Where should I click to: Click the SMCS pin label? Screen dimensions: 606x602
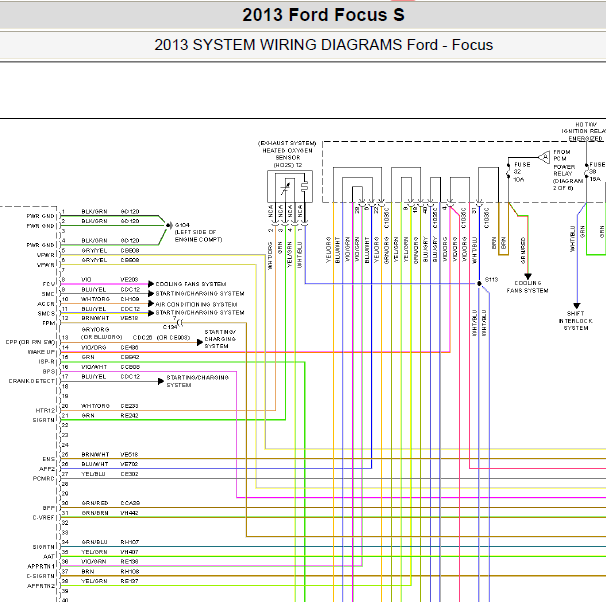(46, 313)
